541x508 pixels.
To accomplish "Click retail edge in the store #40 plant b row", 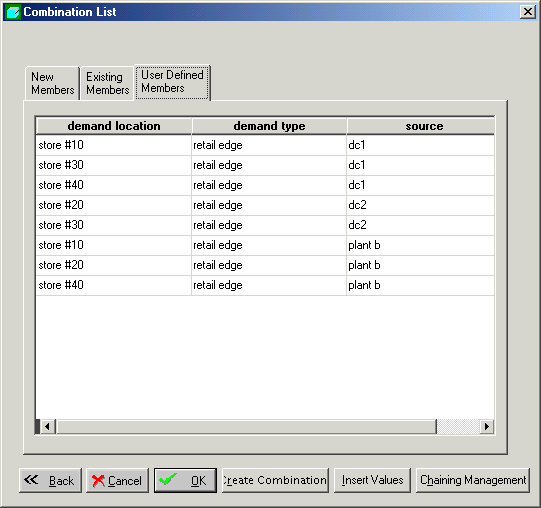I will pyautogui.click(x=269, y=285).
